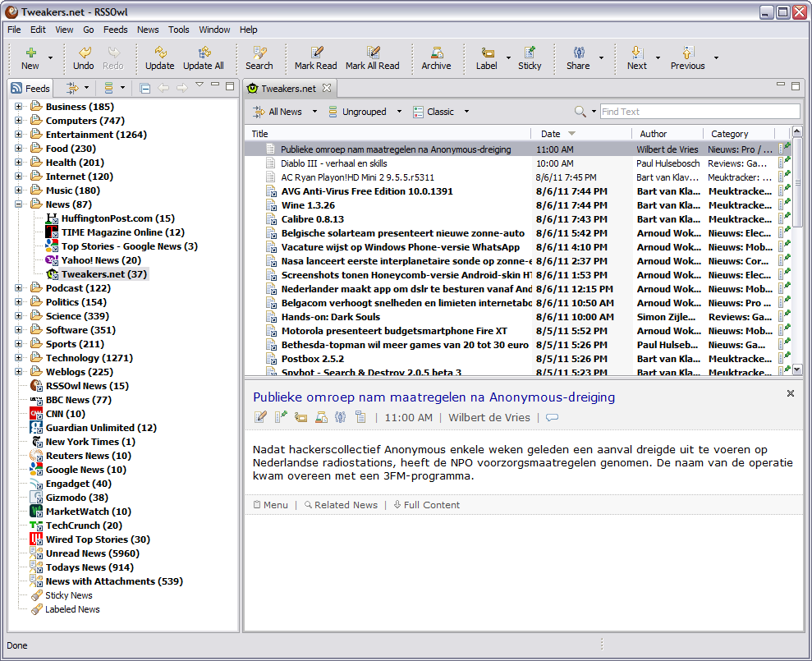Click the Mark All Read icon
The width and height of the screenshot is (812, 661).
click(373, 57)
